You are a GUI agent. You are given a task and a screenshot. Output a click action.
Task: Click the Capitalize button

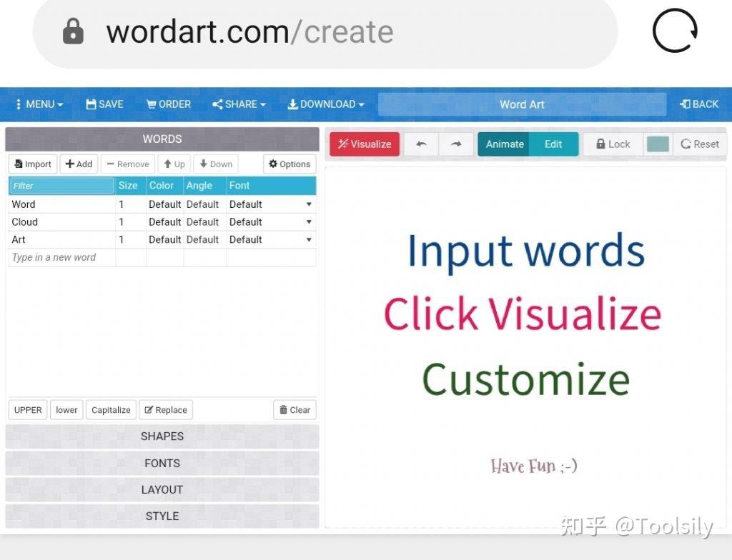[111, 410]
